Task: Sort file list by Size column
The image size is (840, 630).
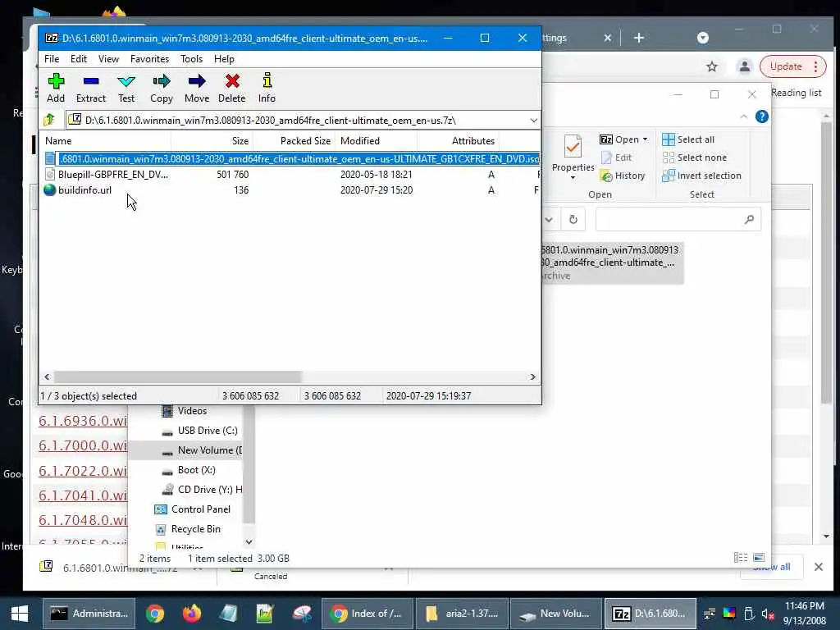Action: (212, 141)
